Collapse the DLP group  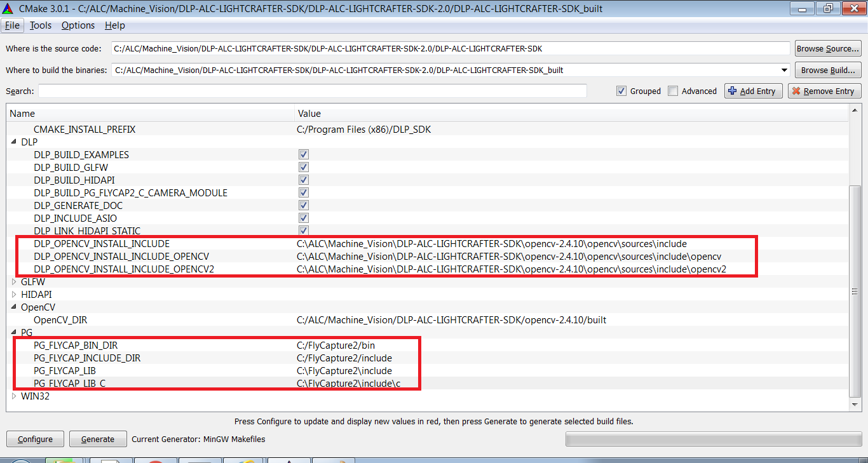click(x=14, y=142)
